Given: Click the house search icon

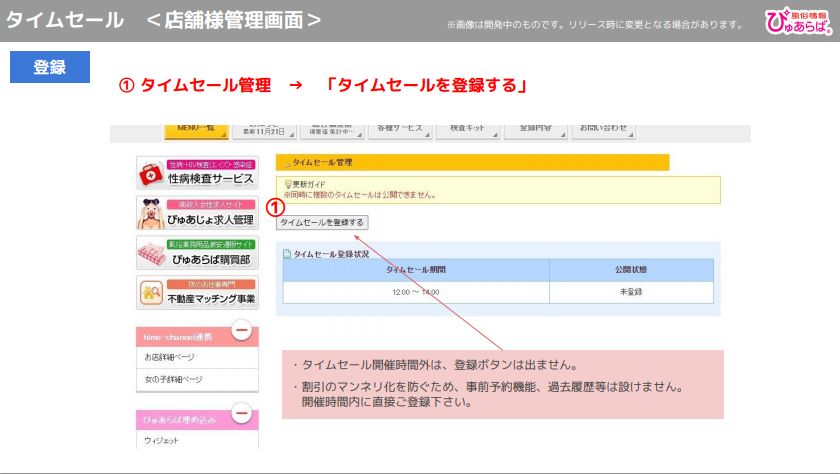Looking at the screenshot, I should pos(152,293).
